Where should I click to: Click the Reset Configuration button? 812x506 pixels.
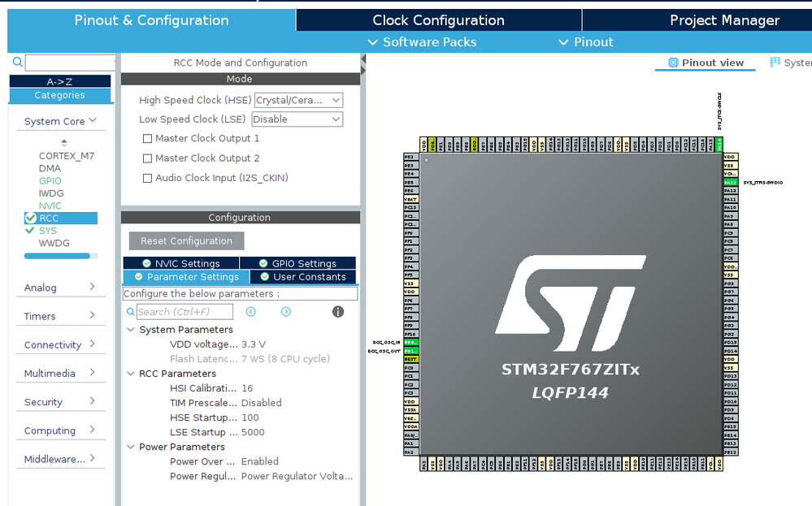pos(186,241)
